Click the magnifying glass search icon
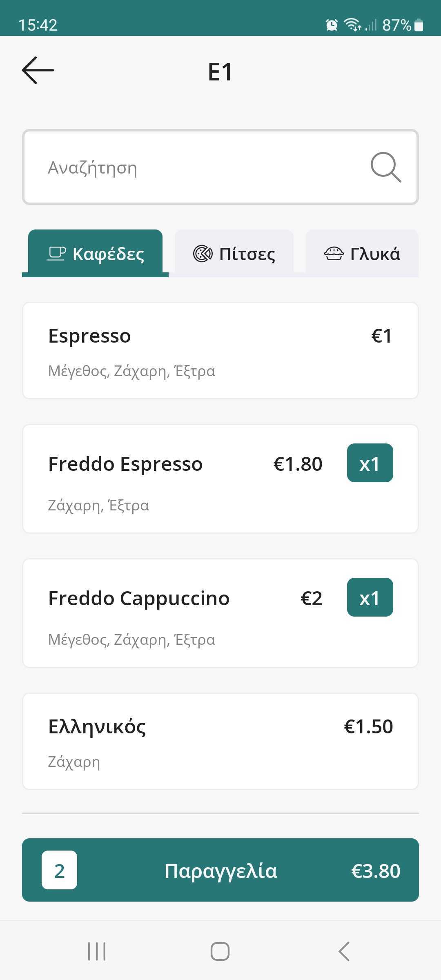This screenshot has width=441, height=980. (385, 167)
